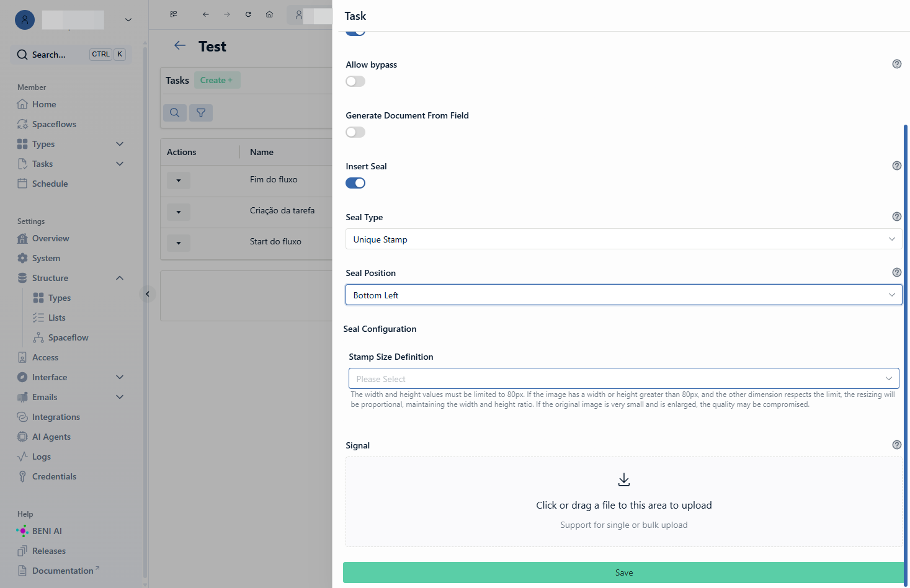Enable the Allow bypass toggle
Image resolution: width=910 pixels, height=588 pixels.
pos(355,81)
